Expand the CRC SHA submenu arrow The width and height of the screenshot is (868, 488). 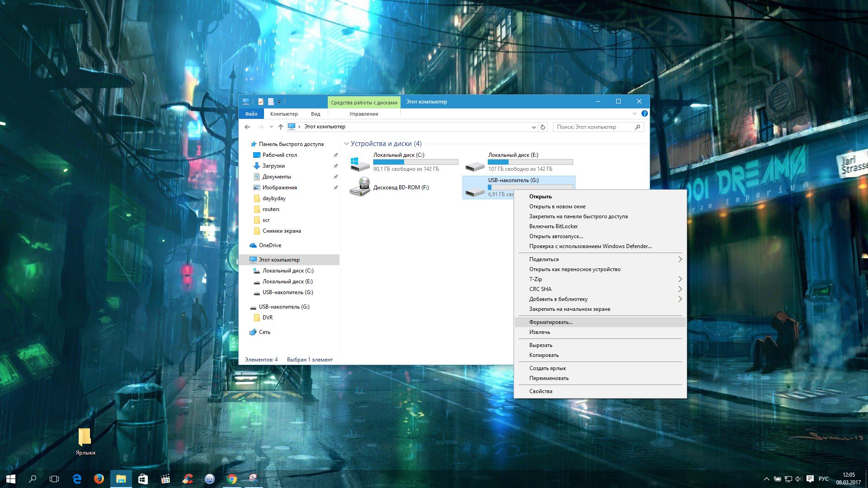tap(680, 289)
